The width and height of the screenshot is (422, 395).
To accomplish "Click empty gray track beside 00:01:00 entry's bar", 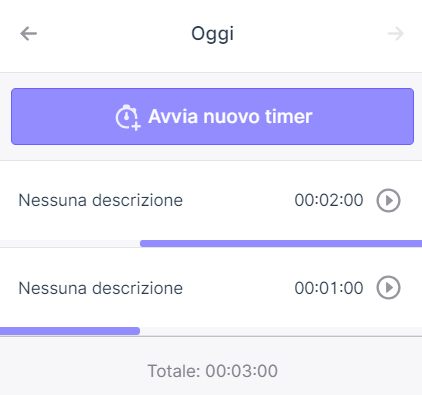I will [x=281, y=331].
